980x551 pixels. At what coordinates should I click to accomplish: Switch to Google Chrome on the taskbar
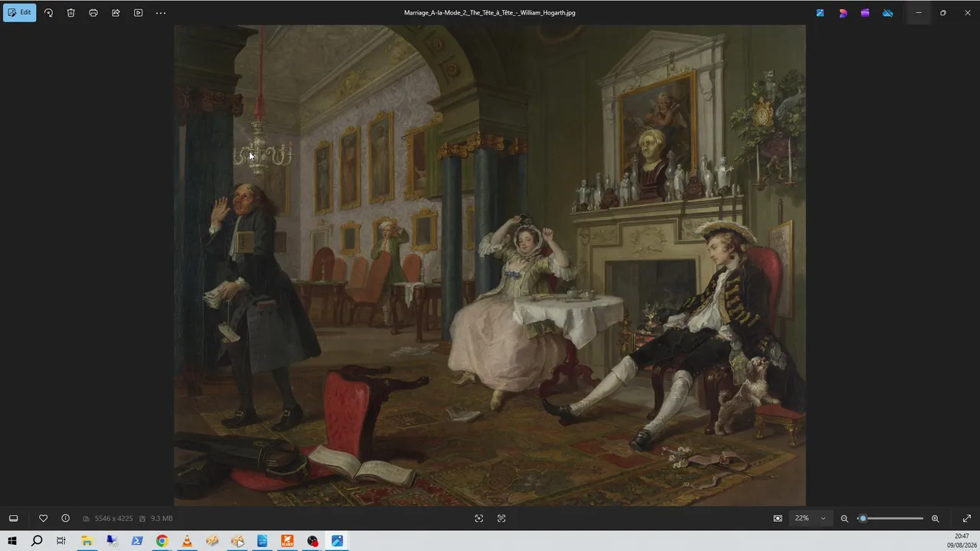pyautogui.click(x=162, y=541)
